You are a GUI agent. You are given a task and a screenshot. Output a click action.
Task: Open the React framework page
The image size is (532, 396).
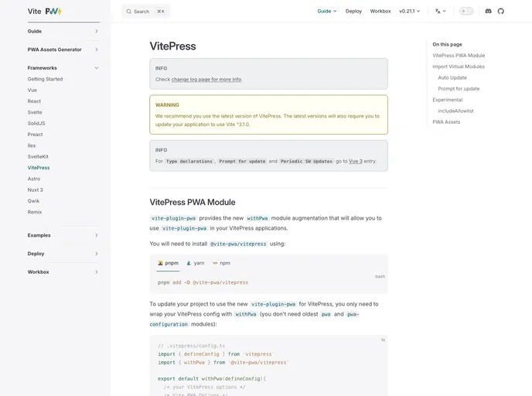point(34,101)
